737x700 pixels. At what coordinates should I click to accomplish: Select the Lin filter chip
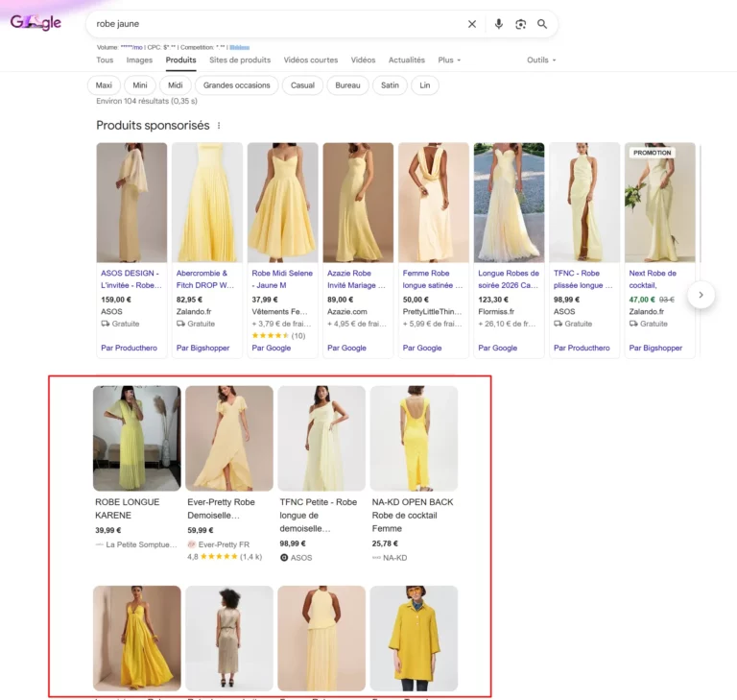(425, 85)
